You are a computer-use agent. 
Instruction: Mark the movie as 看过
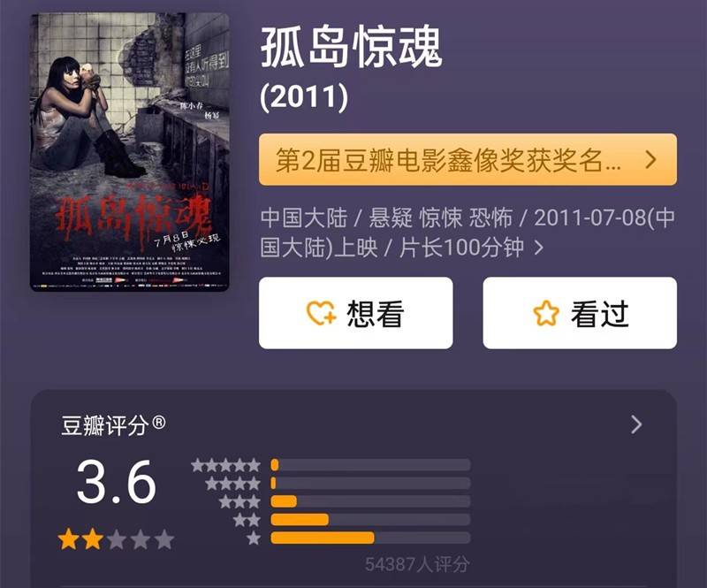pos(580,313)
